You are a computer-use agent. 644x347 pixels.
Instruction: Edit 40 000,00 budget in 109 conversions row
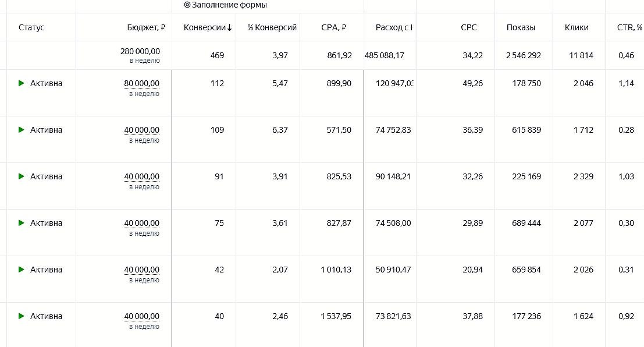[x=142, y=130]
